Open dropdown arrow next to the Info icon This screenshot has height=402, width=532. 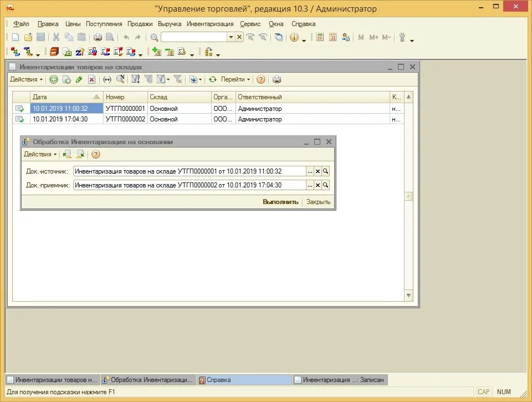click(304, 40)
